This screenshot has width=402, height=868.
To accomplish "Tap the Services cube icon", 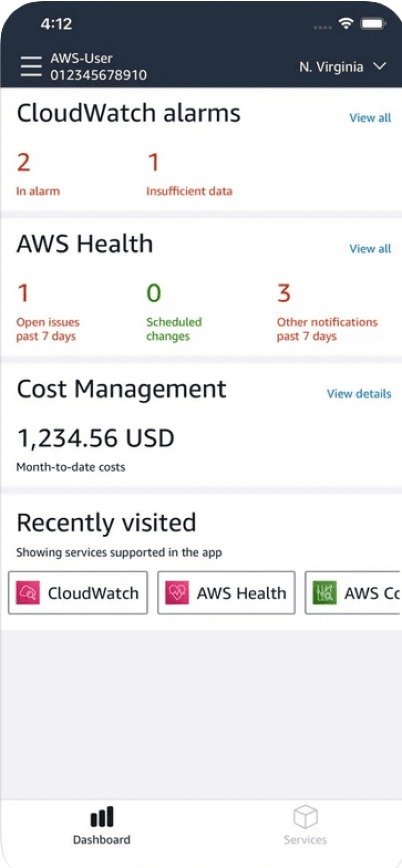I will coord(306,817).
